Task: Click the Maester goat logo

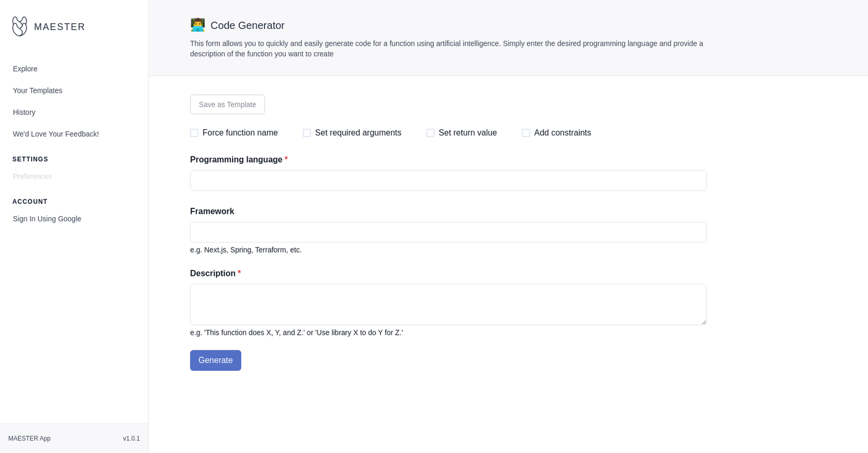Action: pyautogui.click(x=19, y=26)
